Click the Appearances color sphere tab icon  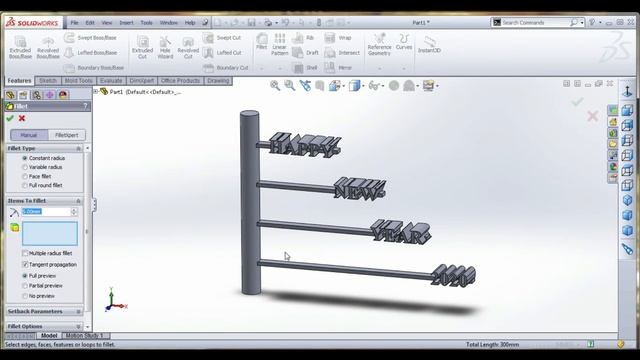[63, 95]
